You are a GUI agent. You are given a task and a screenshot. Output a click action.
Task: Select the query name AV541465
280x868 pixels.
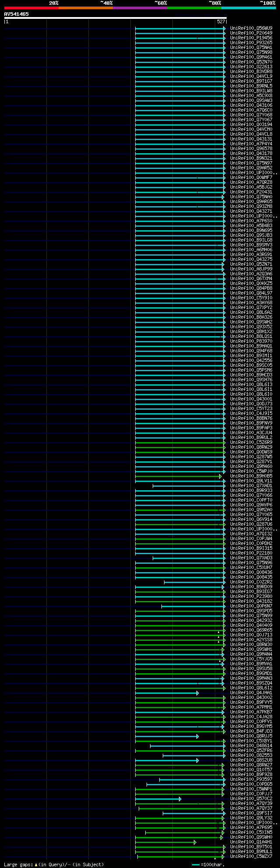point(17,14)
